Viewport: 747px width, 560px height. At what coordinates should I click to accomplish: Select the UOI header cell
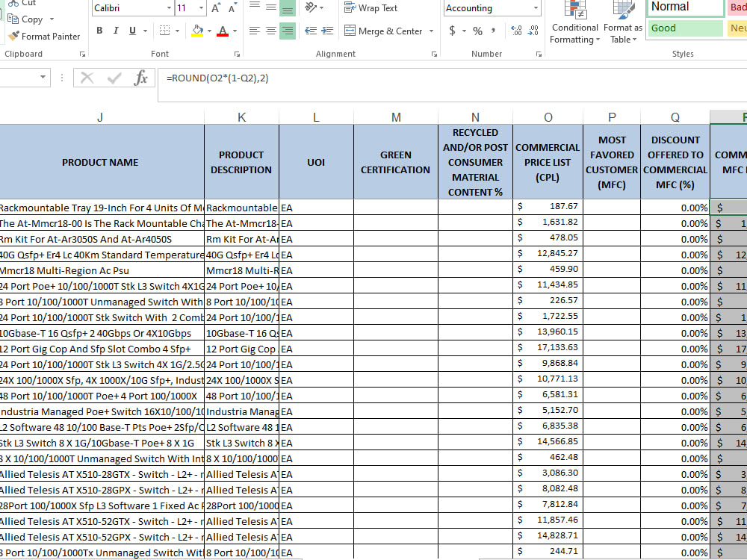[x=316, y=162]
